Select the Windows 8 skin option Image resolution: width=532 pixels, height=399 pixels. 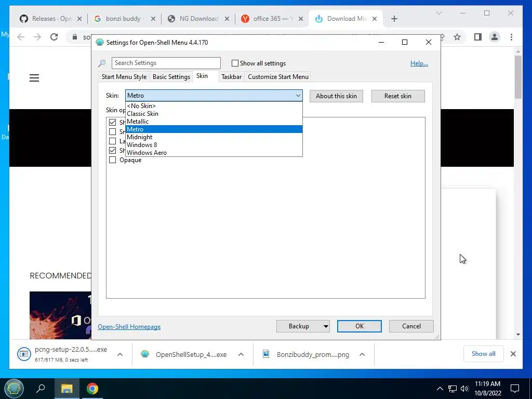point(214,145)
